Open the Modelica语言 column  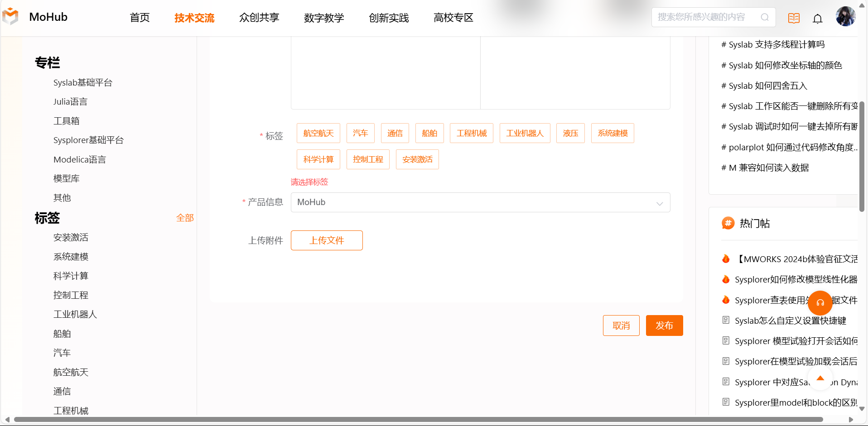[80, 159]
